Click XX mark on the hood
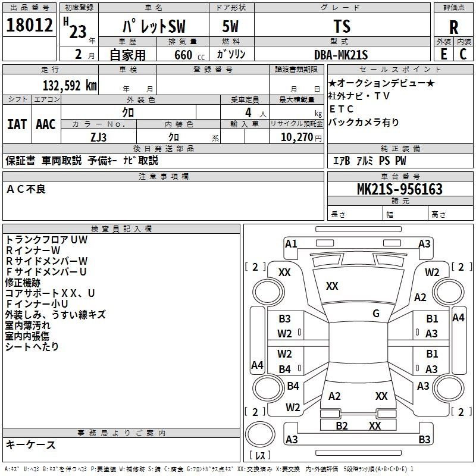476x476 pixels. (332, 286)
